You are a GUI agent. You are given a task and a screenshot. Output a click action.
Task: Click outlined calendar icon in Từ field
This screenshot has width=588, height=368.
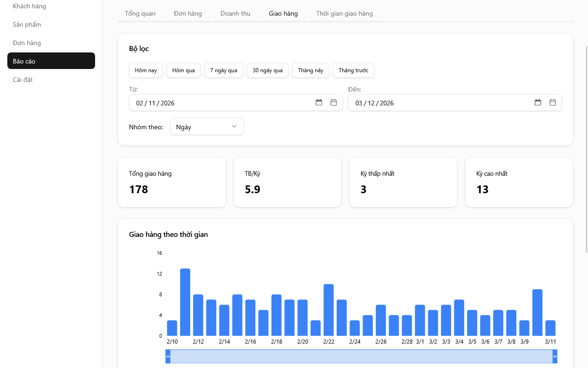(334, 103)
